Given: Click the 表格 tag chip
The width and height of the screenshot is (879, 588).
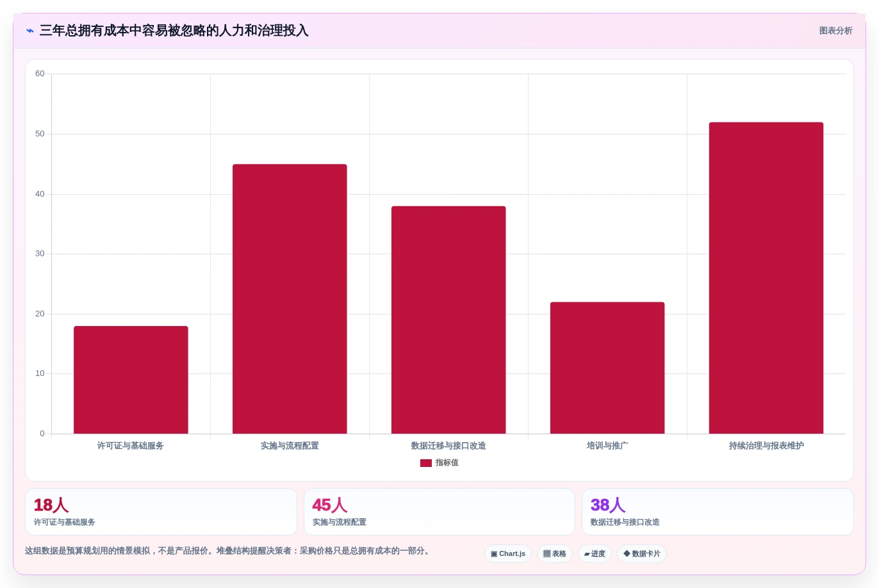Looking at the screenshot, I should coord(555,554).
